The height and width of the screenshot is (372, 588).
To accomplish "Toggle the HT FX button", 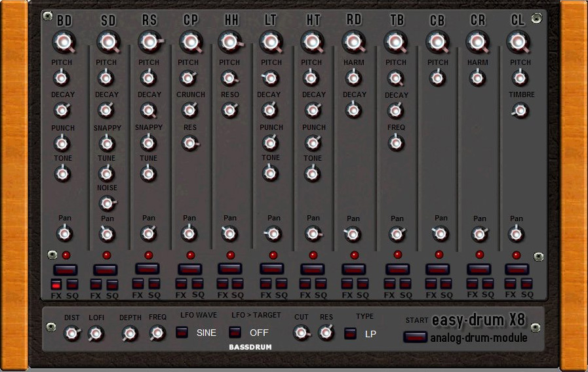I will tap(305, 284).
